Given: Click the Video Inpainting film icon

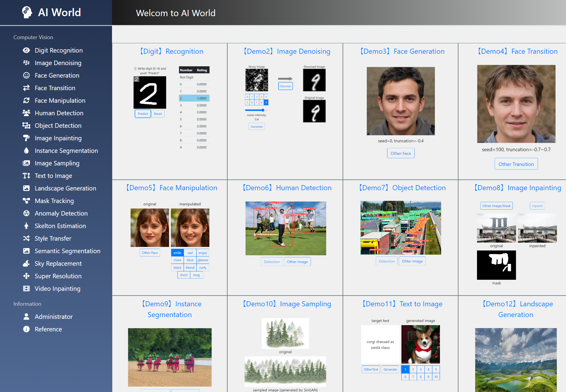Looking at the screenshot, I should point(26,288).
